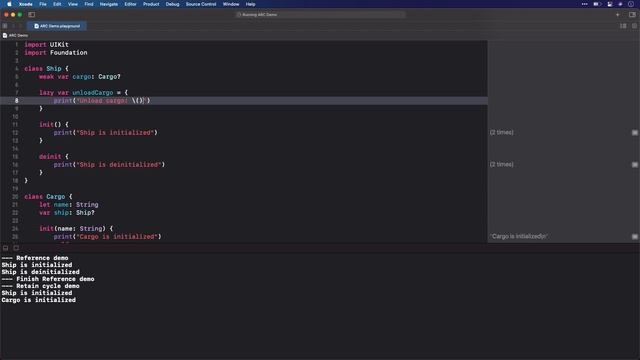Click console line '=== Retain cycle demo'
Screen dimensions: 640x360
40,286
